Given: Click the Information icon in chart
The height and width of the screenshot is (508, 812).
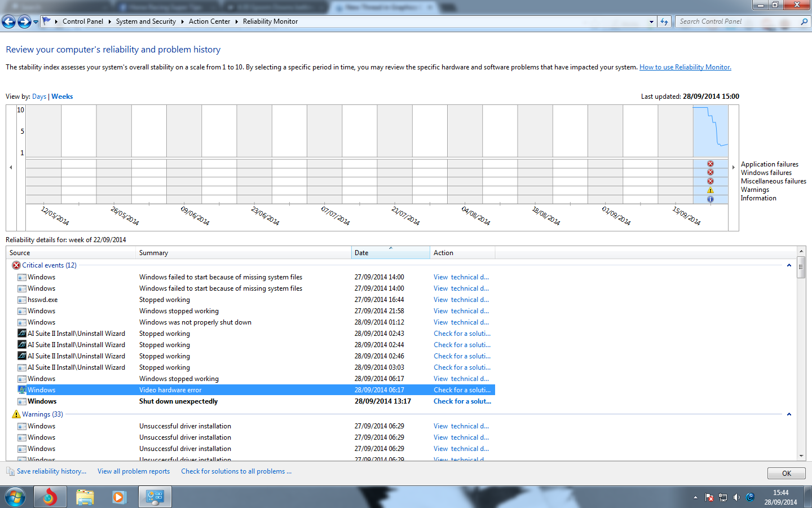Looking at the screenshot, I should pos(710,199).
